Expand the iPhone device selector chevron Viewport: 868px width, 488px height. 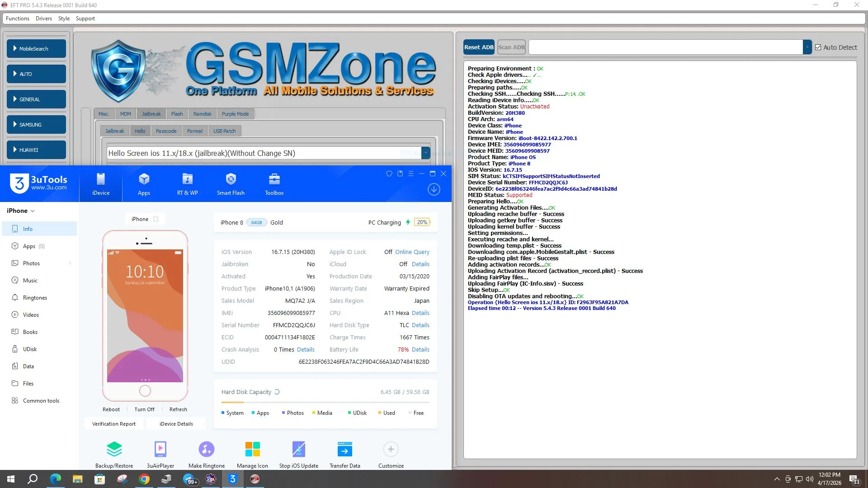tap(33, 211)
